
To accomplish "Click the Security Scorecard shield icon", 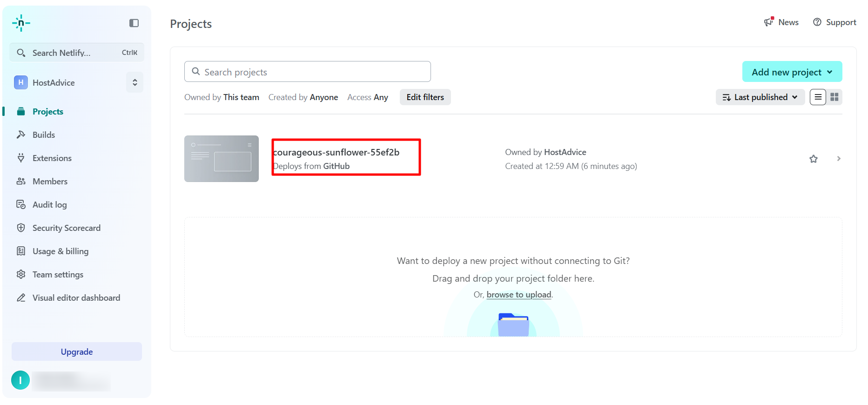I will pos(21,228).
